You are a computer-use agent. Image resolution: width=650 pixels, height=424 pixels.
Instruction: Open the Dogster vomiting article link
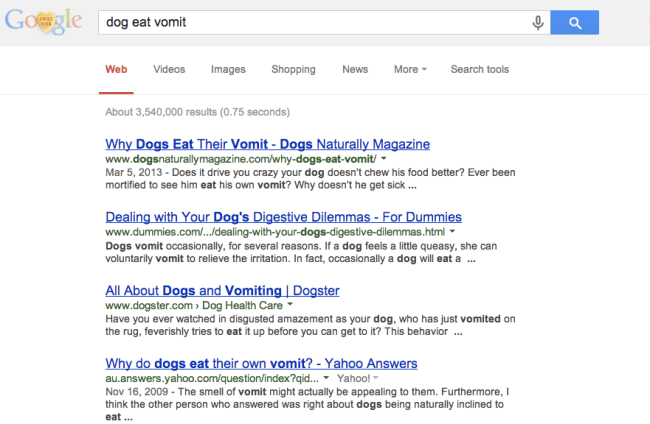(x=222, y=290)
